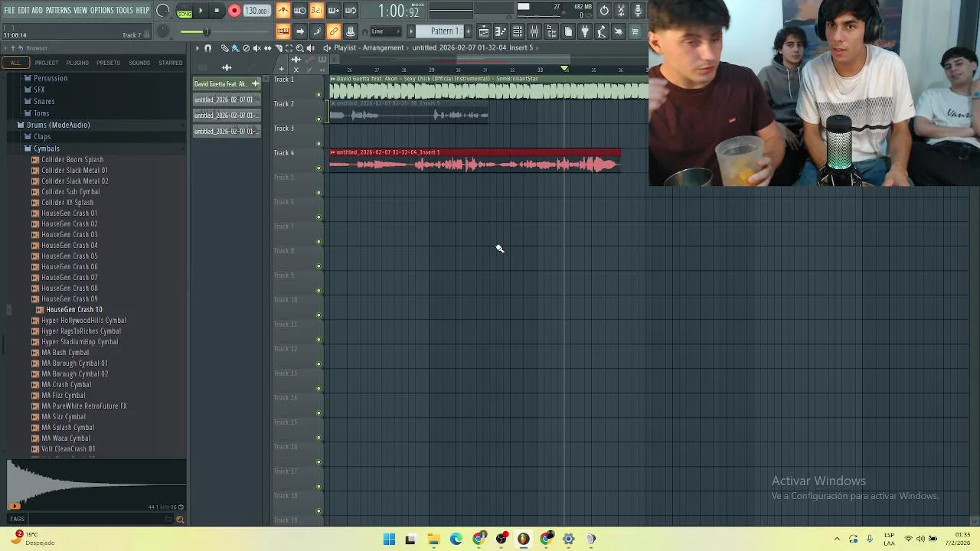Click the microphone recording icon top right
The height and width of the screenshot is (551, 980).
coord(638,11)
